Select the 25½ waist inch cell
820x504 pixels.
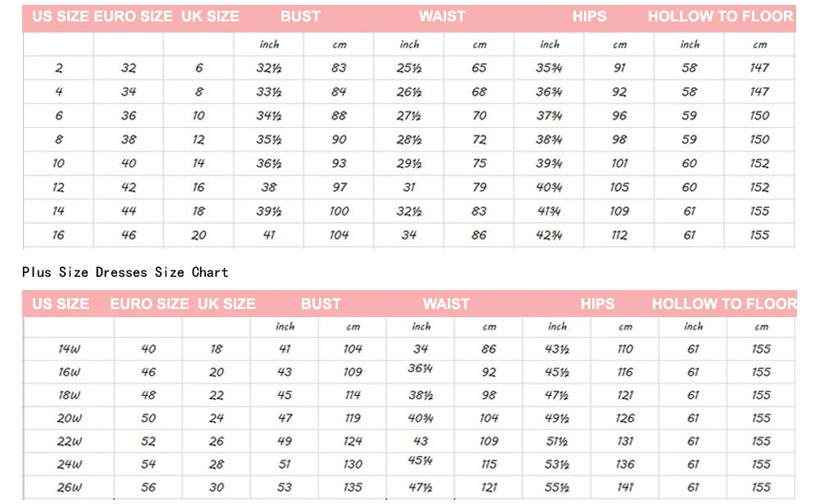409,68
